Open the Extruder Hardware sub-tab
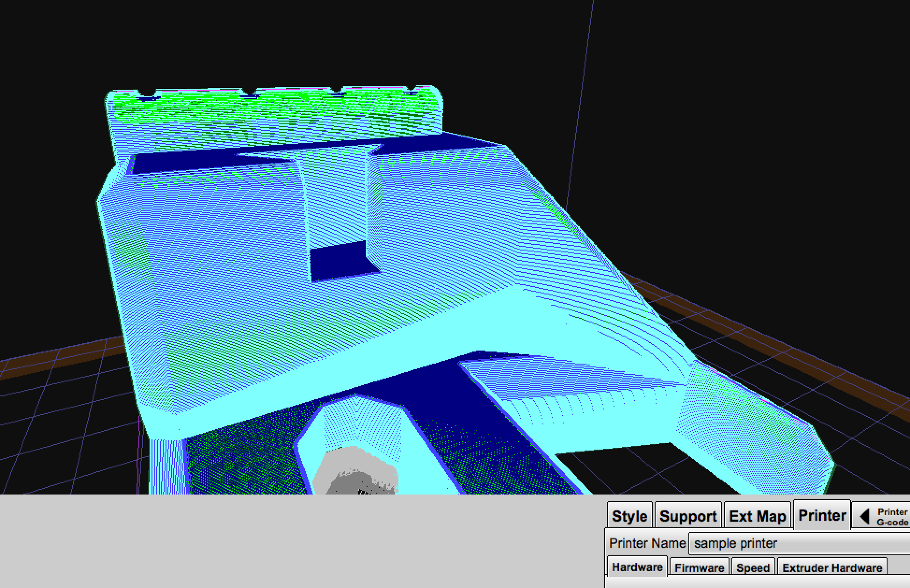The height and width of the screenshot is (588, 910). tap(831, 568)
